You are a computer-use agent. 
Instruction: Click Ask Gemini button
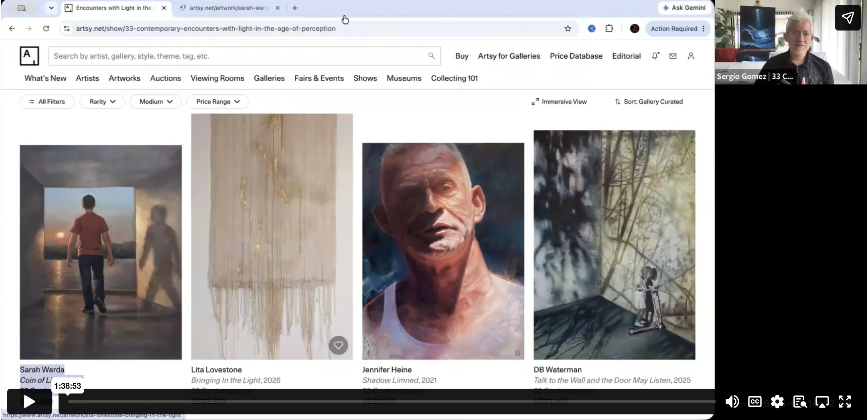pyautogui.click(x=684, y=8)
